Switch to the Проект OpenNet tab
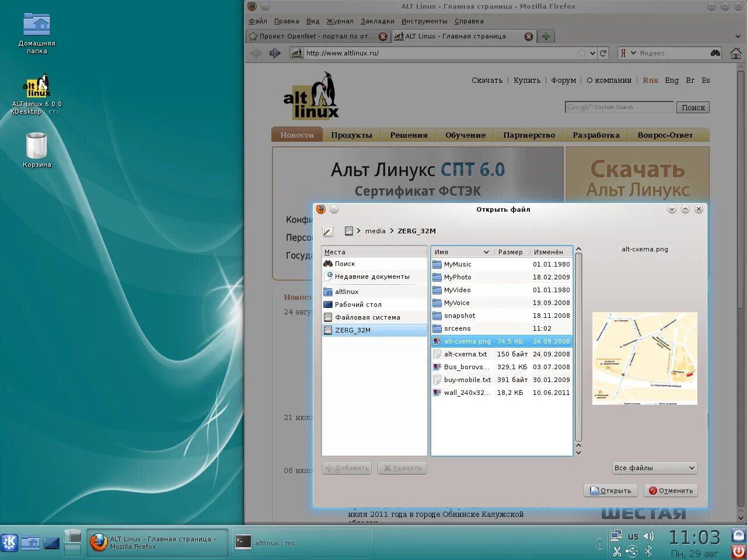This screenshot has height=560, width=747. (x=318, y=36)
